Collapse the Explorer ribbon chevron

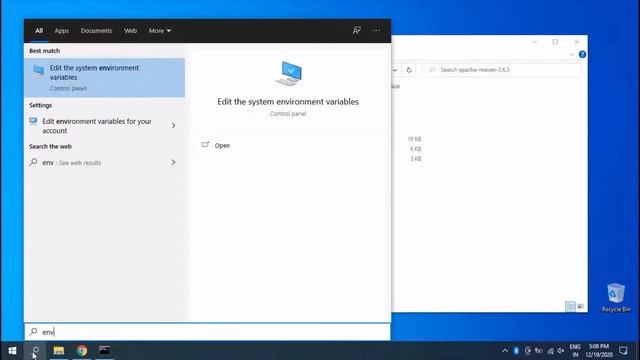pos(572,54)
